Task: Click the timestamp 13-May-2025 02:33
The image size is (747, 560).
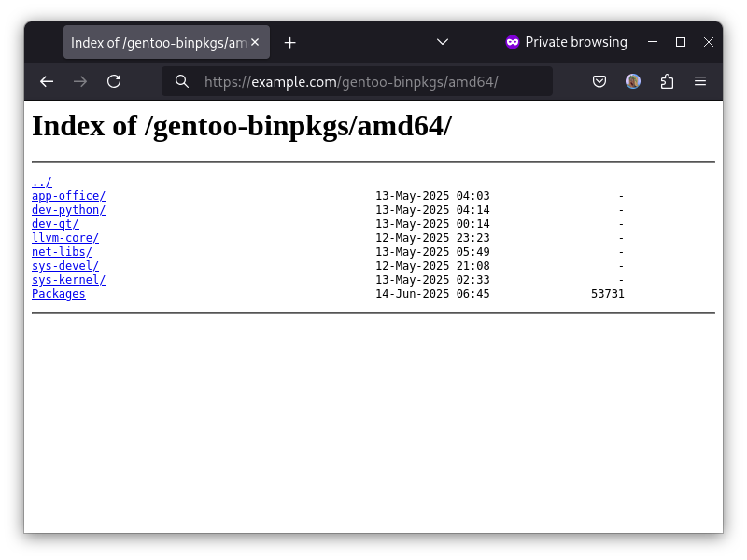Action: (432, 279)
